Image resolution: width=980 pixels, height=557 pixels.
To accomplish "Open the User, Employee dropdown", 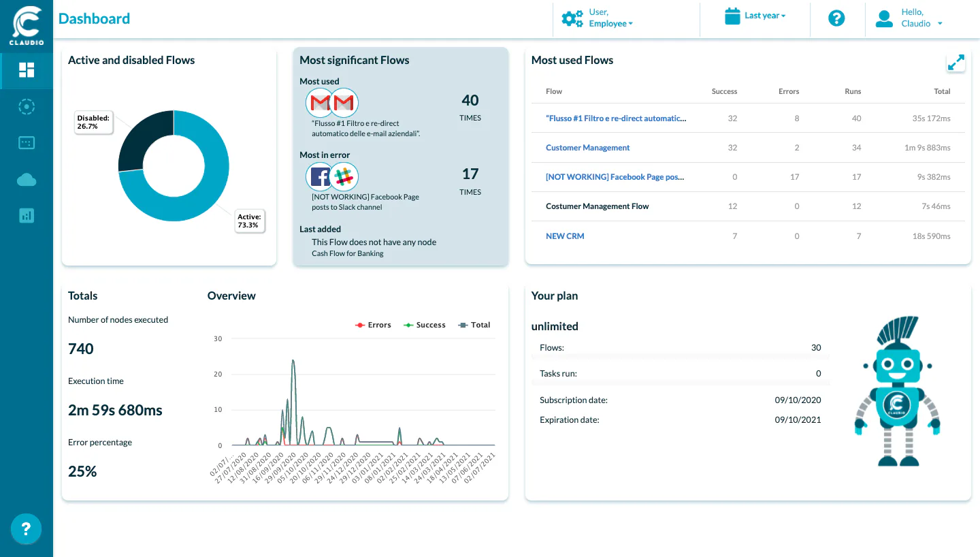I will (611, 18).
